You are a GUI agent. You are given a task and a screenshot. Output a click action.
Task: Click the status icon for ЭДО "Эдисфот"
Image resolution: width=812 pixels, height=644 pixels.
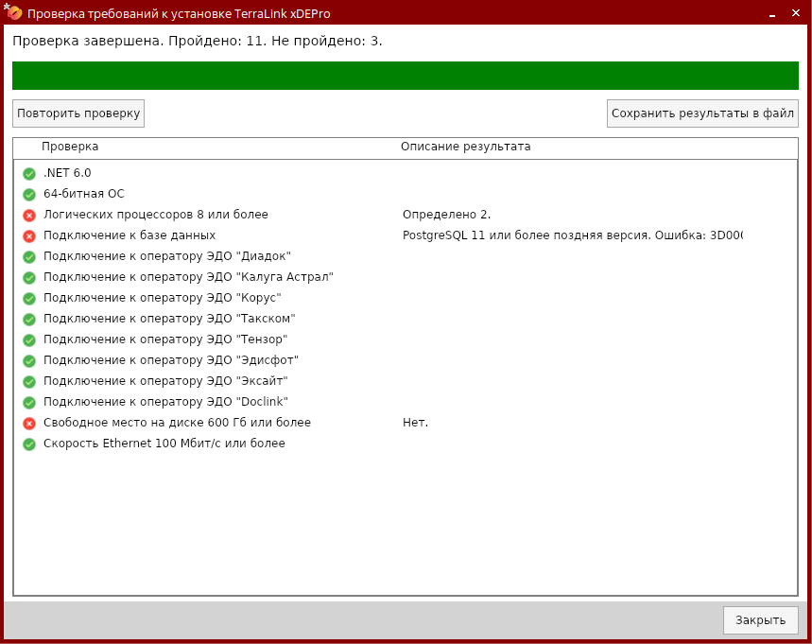(29, 360)
